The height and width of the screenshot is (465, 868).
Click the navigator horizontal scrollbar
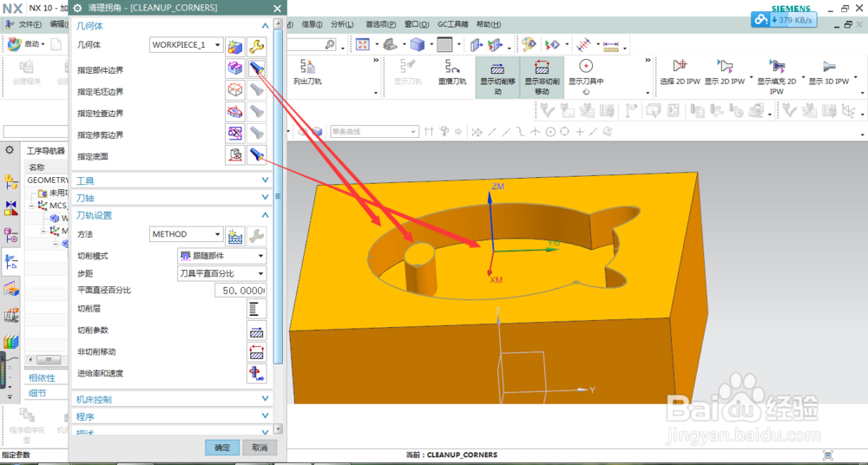coord(48,360)
